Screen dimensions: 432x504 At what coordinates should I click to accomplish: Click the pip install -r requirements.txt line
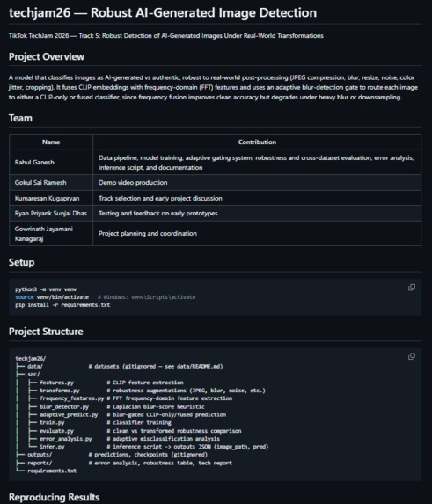pos(62,304)
